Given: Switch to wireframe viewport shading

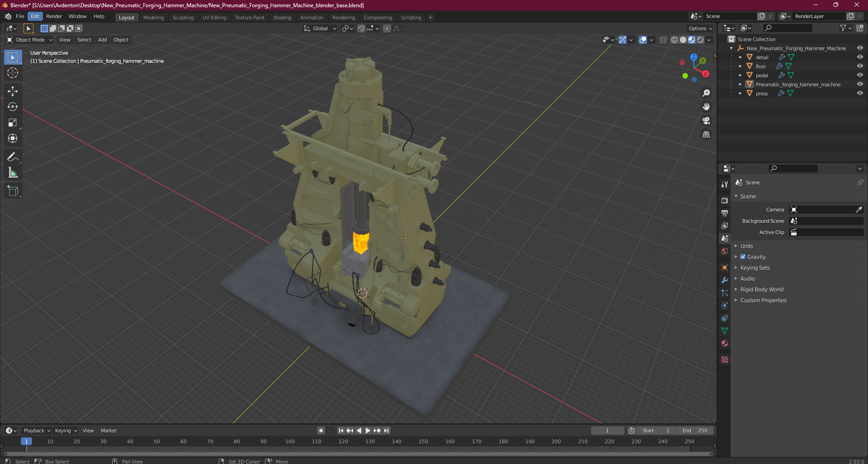Looking at the screenshot, I should click(675, 40).
